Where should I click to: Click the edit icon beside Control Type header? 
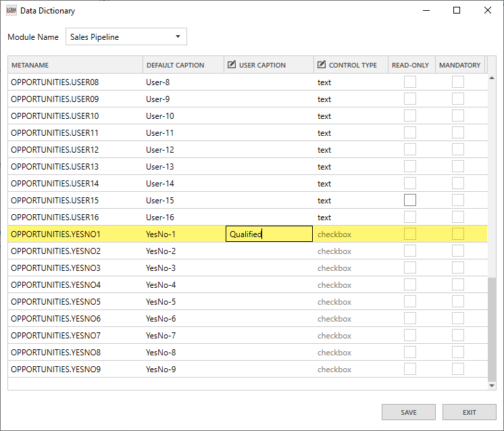(322, 65)
